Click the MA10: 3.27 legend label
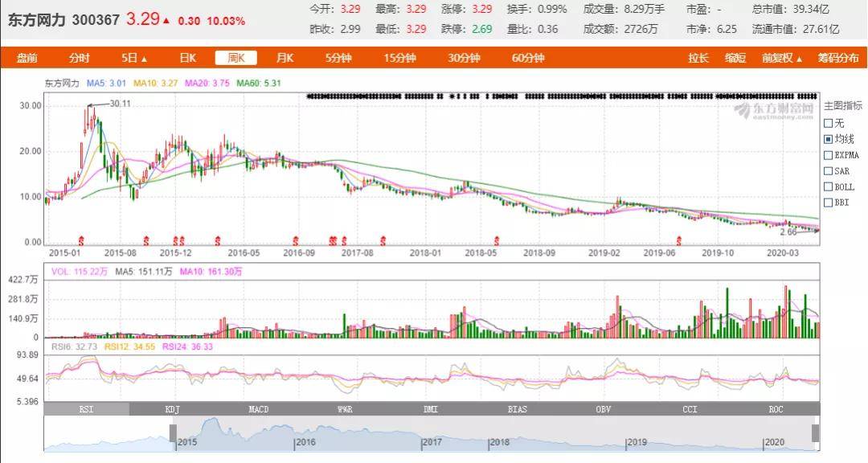Viewport: 868px width, 463px height. point(156,83)
